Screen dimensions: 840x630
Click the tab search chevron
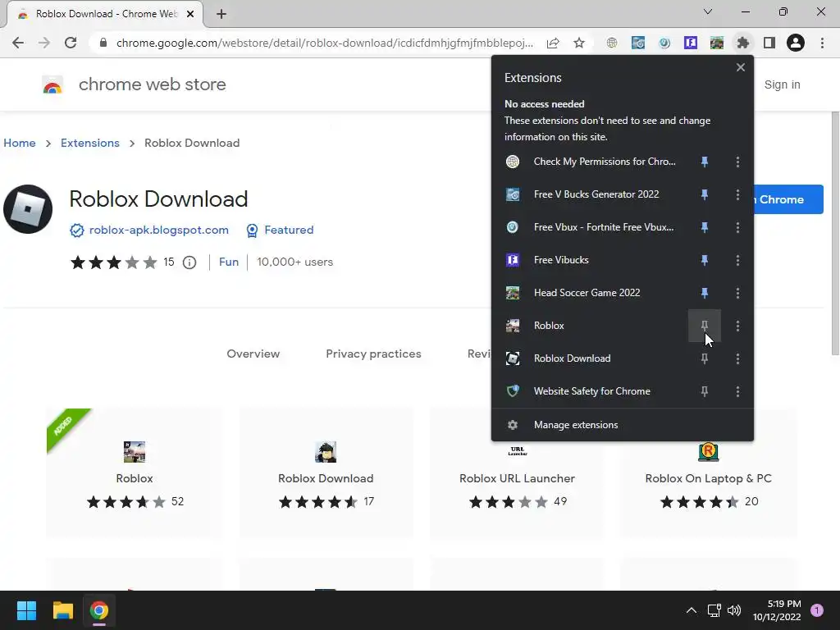coord(708,11)
